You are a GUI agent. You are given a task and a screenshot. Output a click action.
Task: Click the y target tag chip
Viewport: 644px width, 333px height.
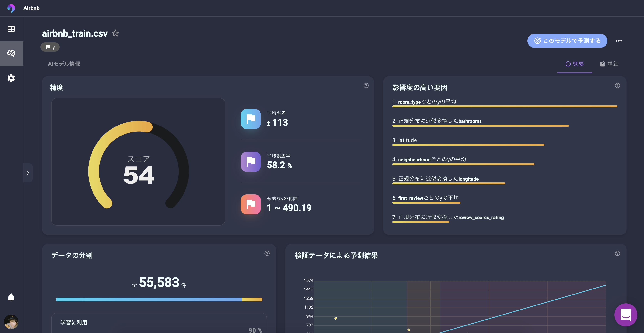point(50,47)
